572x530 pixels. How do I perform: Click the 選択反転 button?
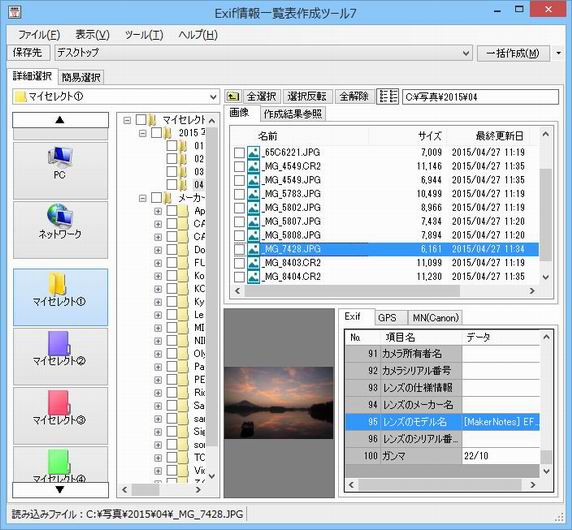click(x=307, y=97)
